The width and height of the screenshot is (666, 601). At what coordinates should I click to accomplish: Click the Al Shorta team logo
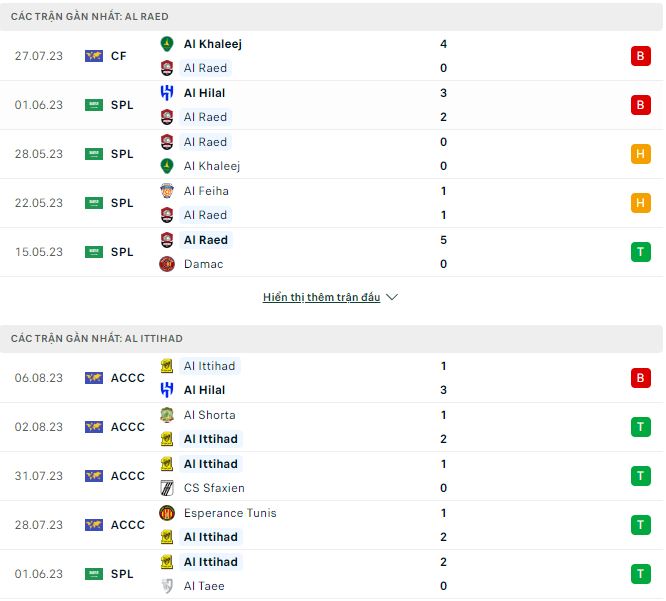coord(167,415)
